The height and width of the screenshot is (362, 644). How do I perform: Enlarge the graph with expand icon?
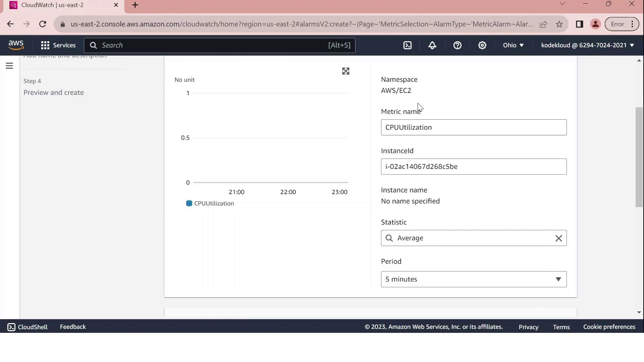click(345, 71)
